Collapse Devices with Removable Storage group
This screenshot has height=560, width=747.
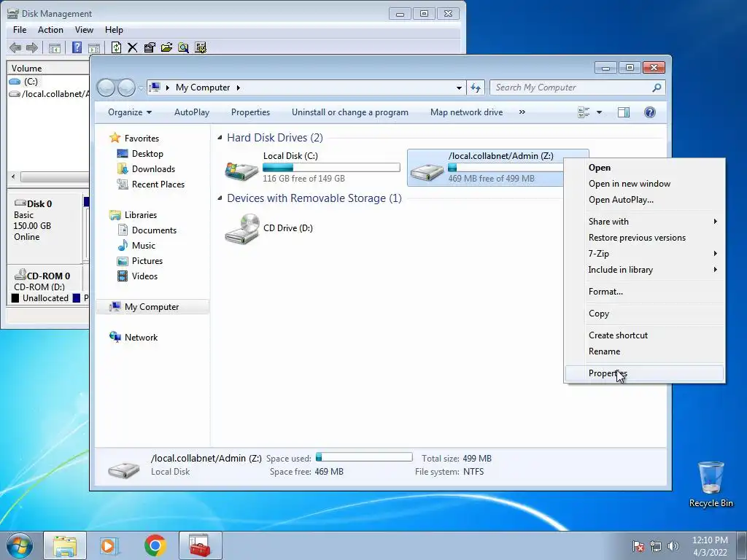click(x=220, y=198)
